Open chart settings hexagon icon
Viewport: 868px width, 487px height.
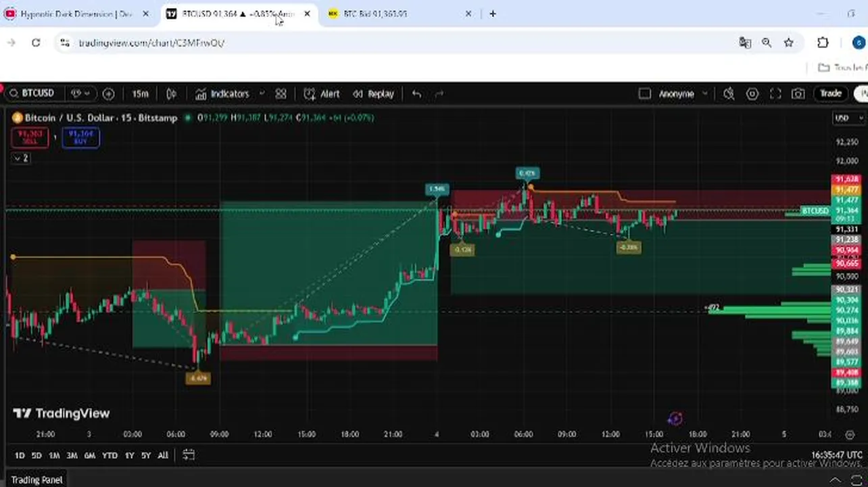(752, 94)
